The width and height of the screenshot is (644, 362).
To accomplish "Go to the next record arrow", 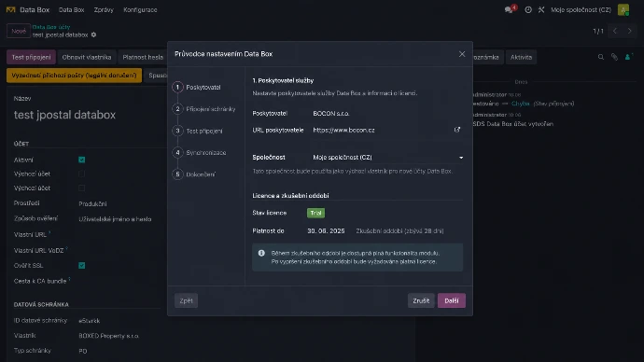I will 630,31.
